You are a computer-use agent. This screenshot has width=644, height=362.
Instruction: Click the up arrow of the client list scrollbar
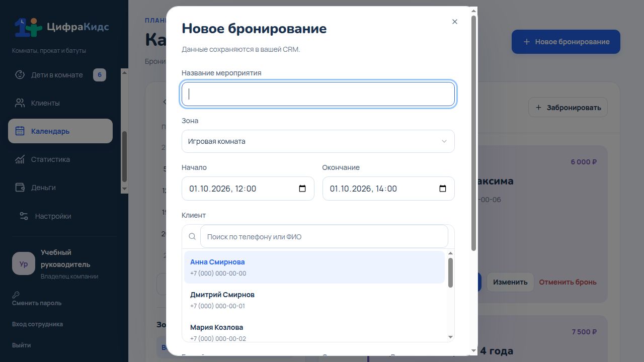(x=450, y=253)
